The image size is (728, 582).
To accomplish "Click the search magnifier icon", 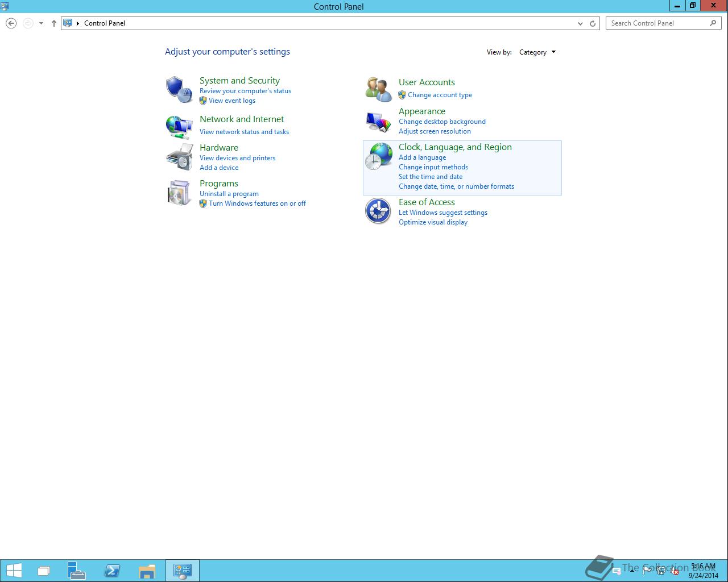I will pyautogui.click(x=713, y=23).
